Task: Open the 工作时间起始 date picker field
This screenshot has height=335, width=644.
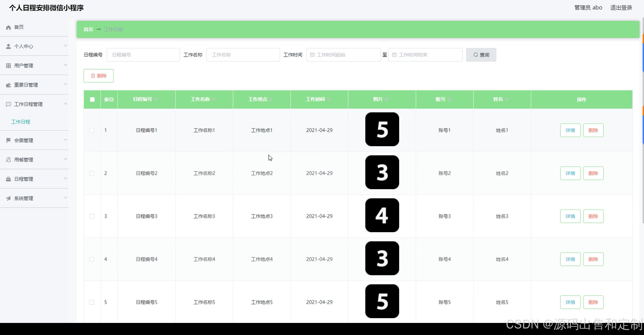Action: pos(343,55)
